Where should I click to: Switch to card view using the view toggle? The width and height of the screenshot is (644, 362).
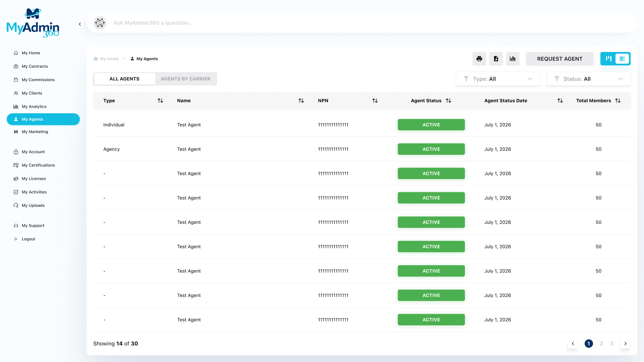(609, 58)
